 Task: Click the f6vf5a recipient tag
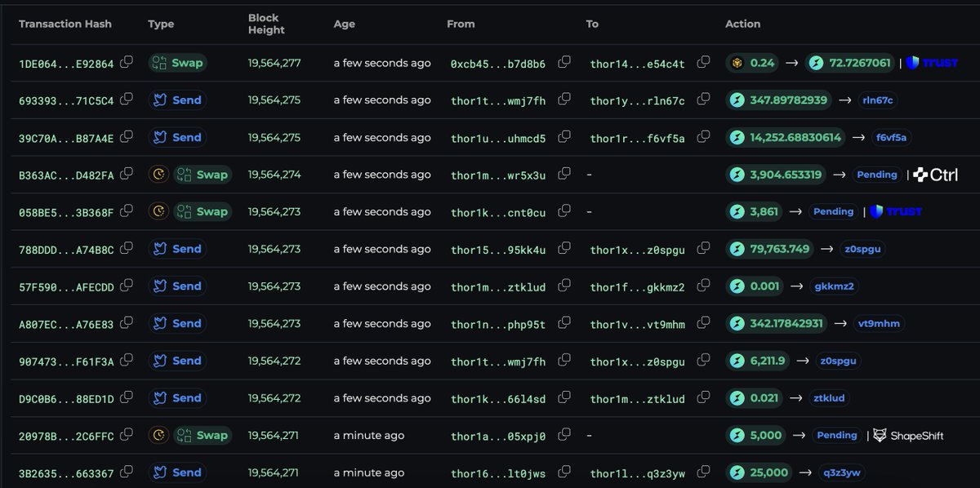click(x=891, y=137)
